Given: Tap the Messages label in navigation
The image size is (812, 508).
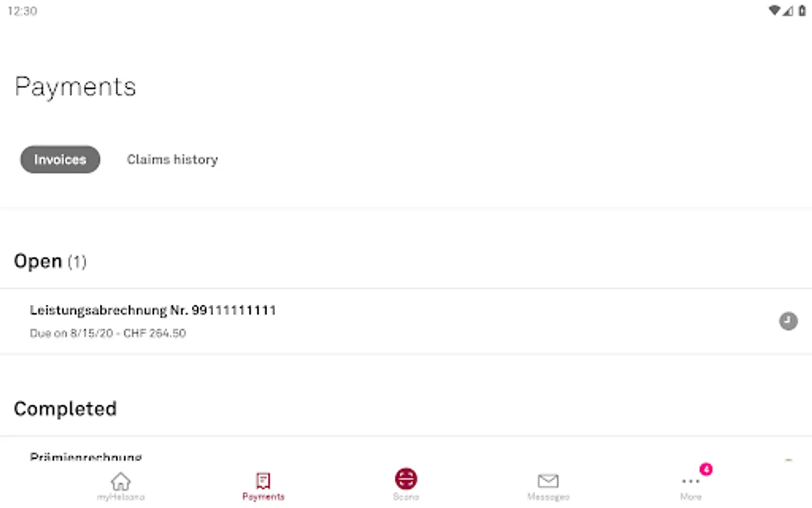Looking at the screenshot, I should coord(548,497).
